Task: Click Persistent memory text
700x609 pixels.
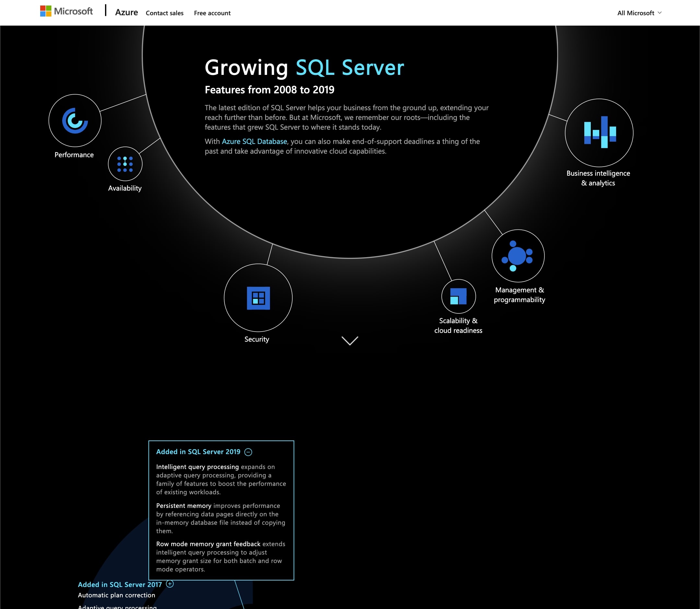Action: click(183, 506)
